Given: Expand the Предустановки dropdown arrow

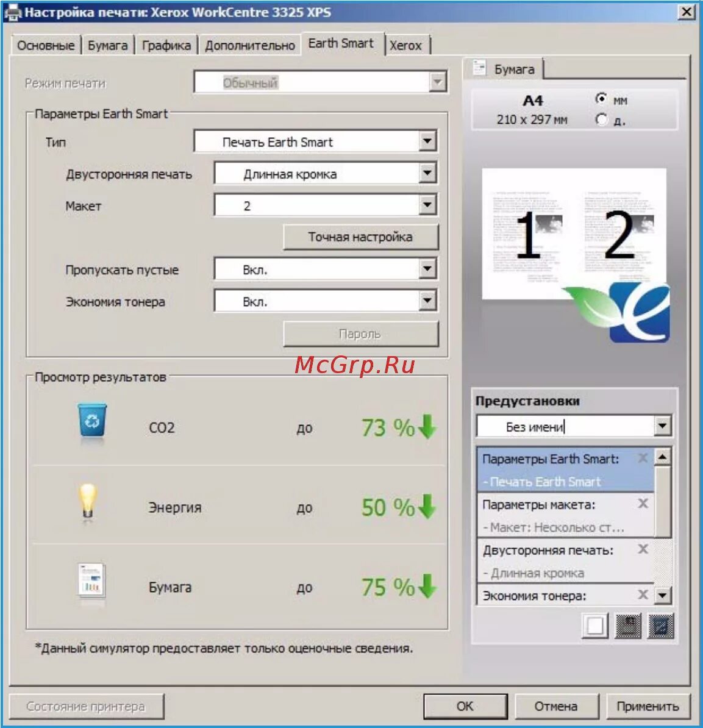Looking at the screenshot, I should (x=662, y=426).
